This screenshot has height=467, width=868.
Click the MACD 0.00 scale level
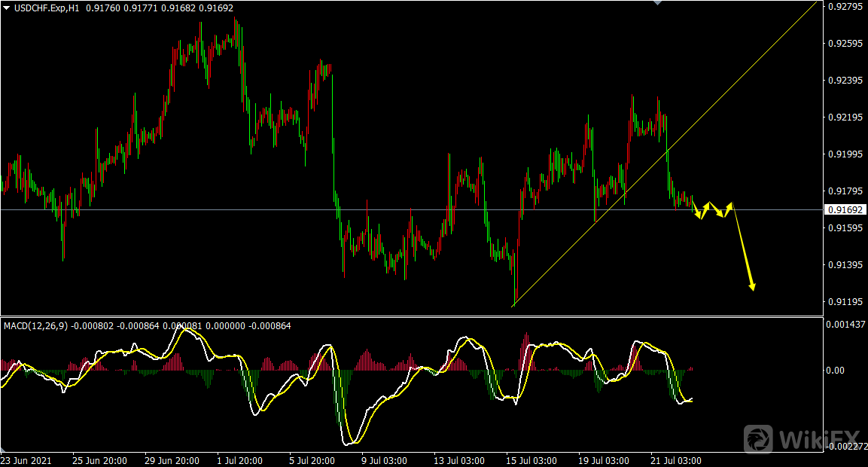click(836, 370)
